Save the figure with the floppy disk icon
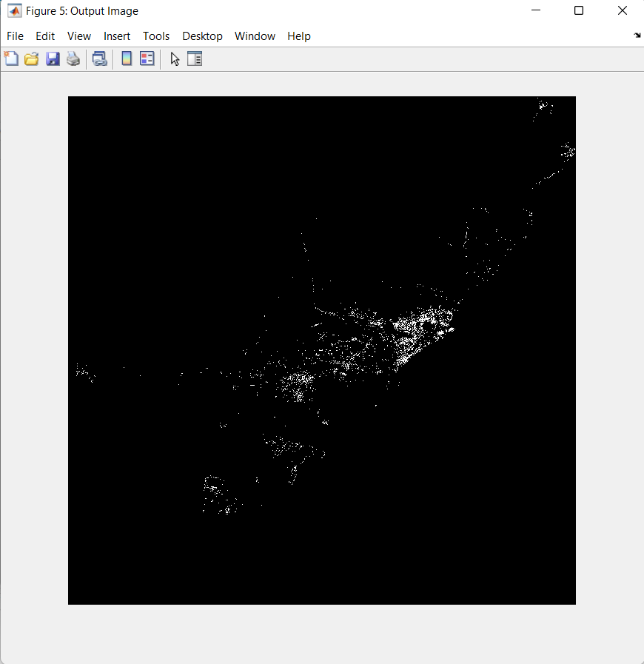The image size is (644, 664). 53,59
